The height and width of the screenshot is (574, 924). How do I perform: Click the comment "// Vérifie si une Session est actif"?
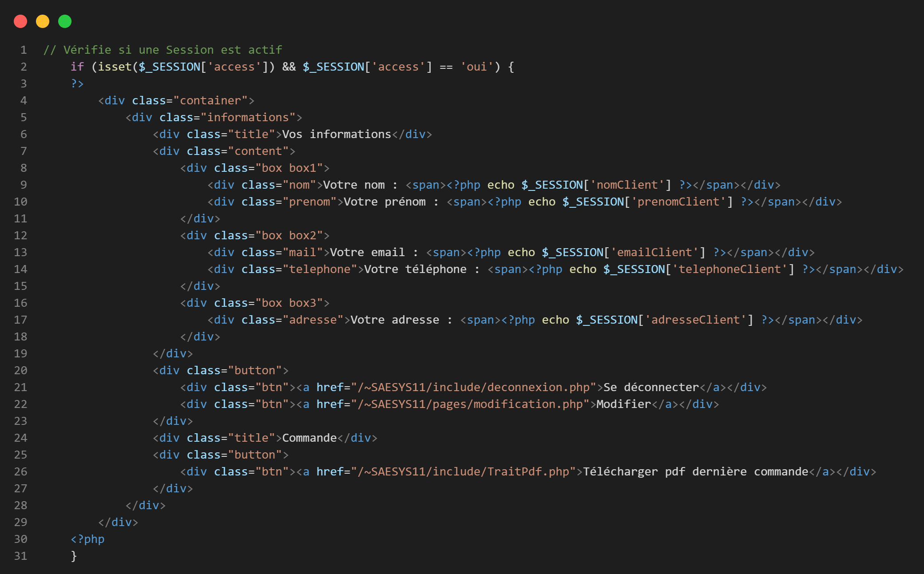163,50
